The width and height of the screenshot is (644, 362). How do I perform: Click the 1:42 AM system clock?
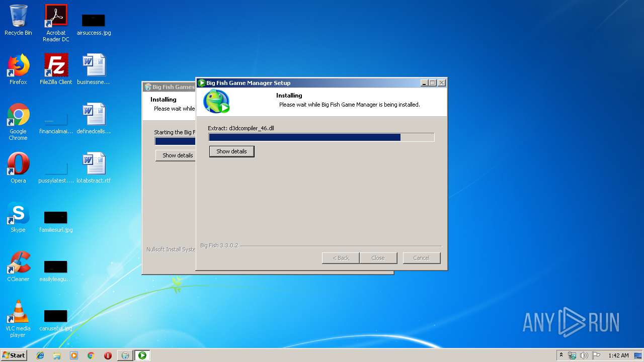[x=618, y=355]
